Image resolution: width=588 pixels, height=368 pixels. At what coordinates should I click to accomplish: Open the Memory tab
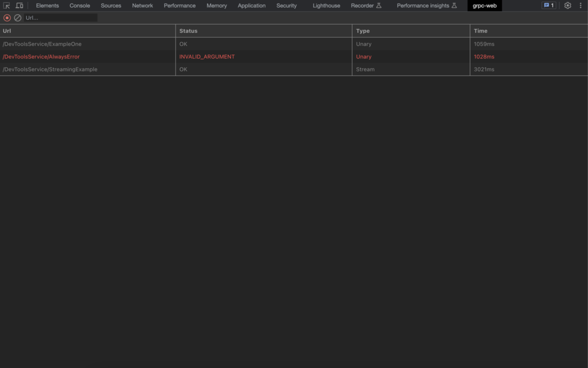(x=217, y=6)
